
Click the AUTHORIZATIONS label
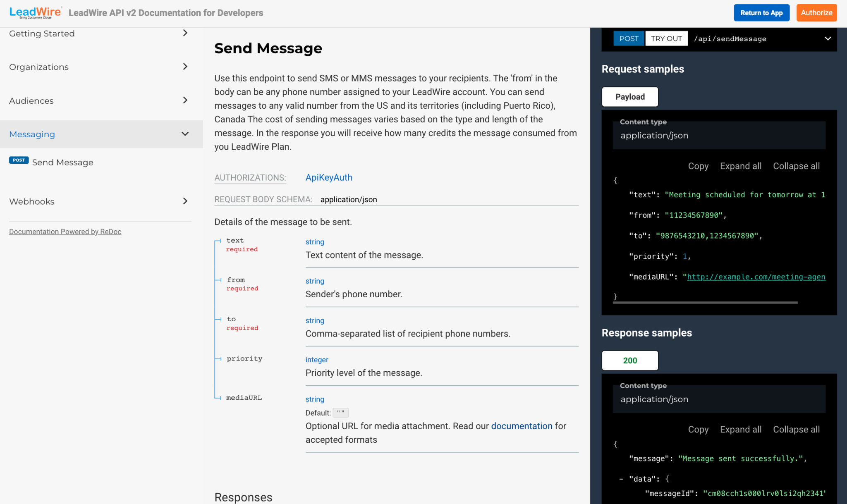(250, 178)
